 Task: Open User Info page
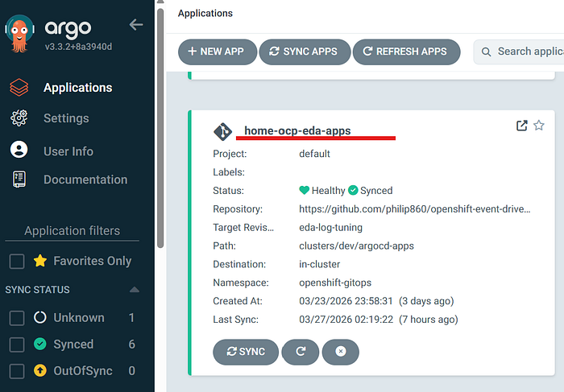coord(68,151)
